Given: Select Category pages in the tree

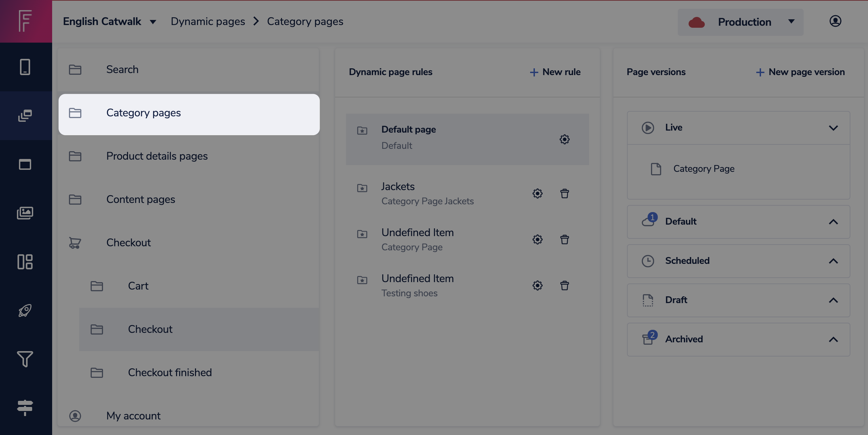Looking at the screenshot, I should coord(189,114).
